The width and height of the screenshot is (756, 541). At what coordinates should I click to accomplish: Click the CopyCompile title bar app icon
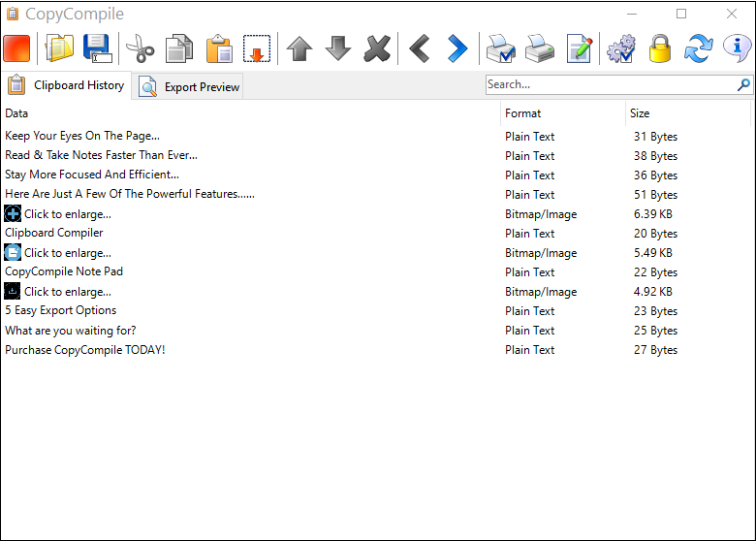[x=13, y=14]
